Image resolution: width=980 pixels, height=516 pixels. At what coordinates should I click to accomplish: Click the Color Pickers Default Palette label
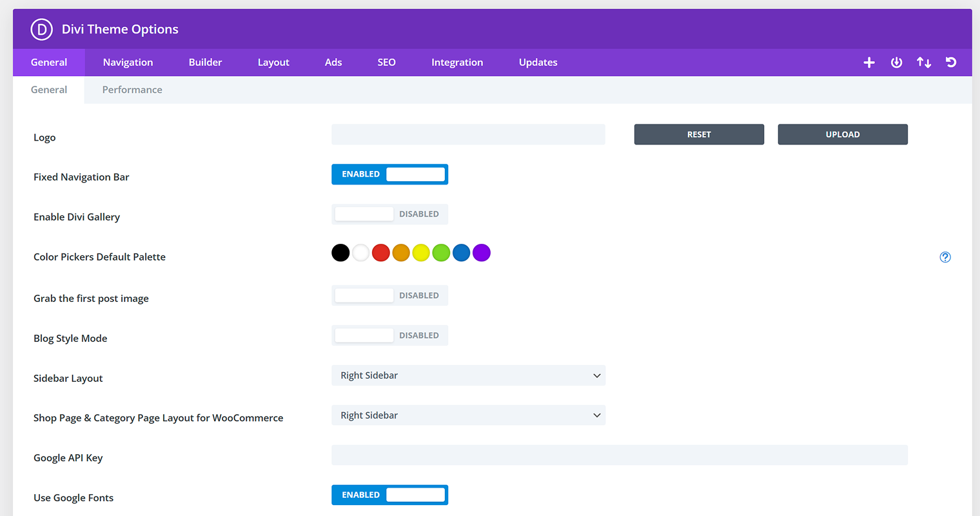coord(99,257)
